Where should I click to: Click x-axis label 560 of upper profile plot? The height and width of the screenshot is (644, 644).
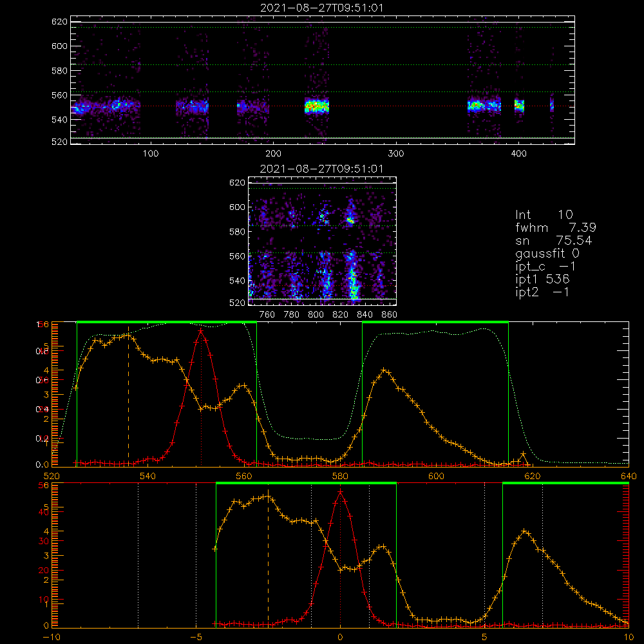pyautogui.click(x=244, y=476)
